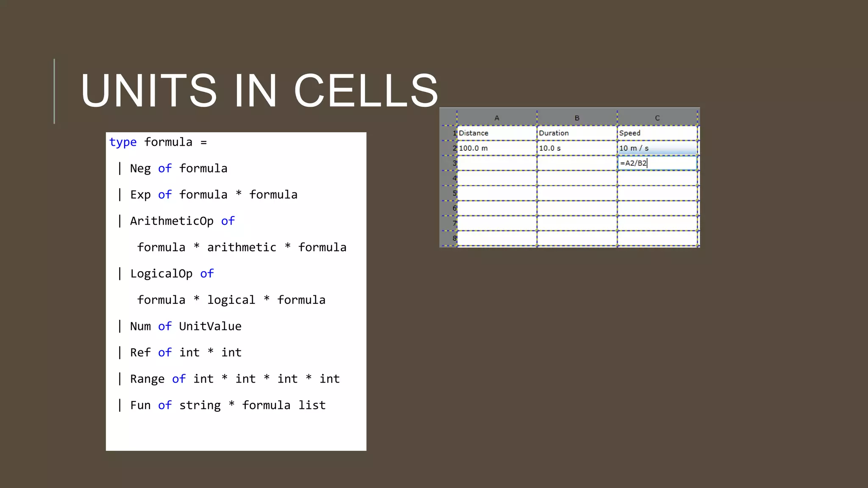Click the 'Ref of int * int' line
Screen dimensions: 868x488
coord(180,352)
